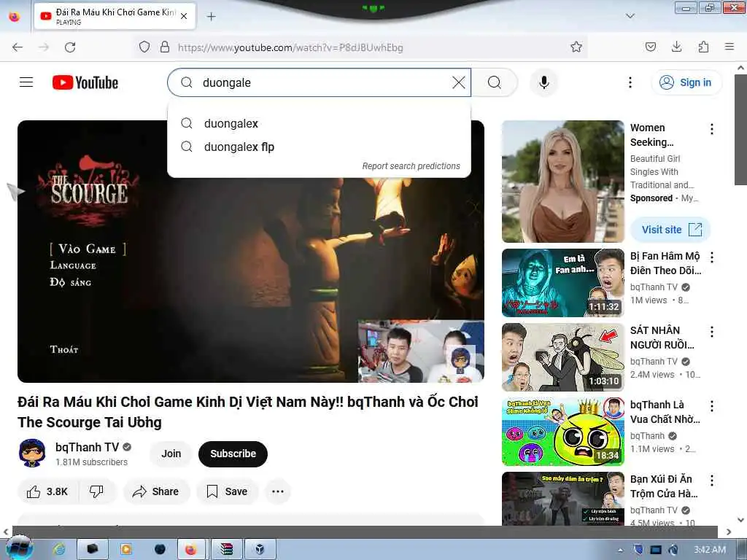Bookmark this page with star icon
This screenshot has width=747, height=560.
576,47
